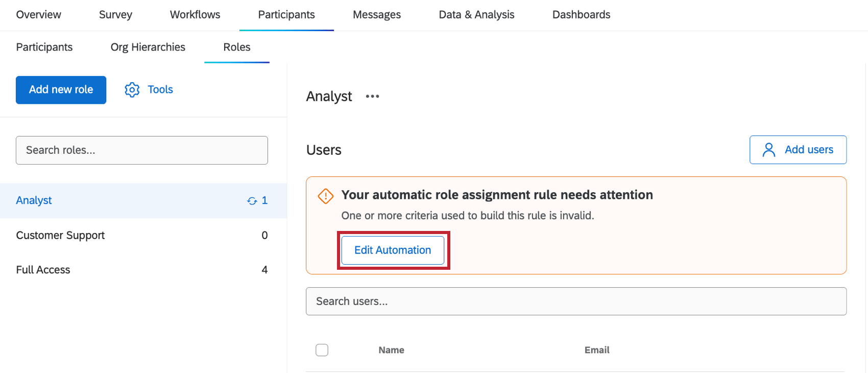Select the Full Access role
This screenshot has width=868, height=373.
[x=143, y=270]
